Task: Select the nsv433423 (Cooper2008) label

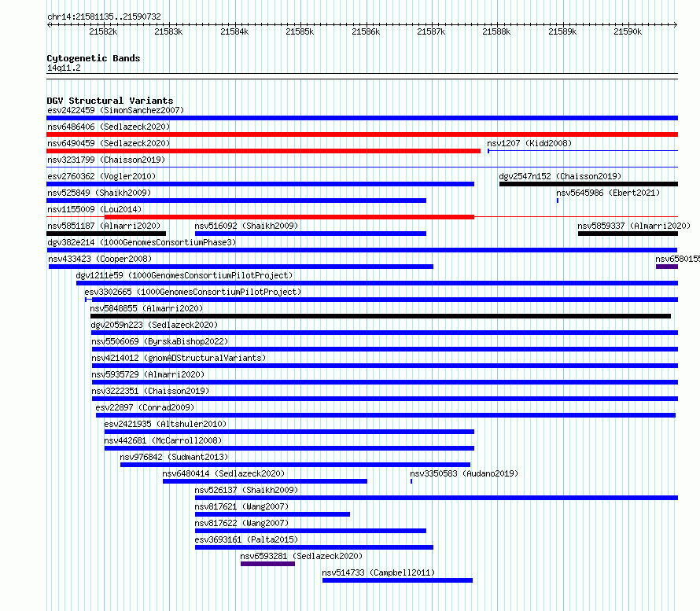Action: point(100,259)
